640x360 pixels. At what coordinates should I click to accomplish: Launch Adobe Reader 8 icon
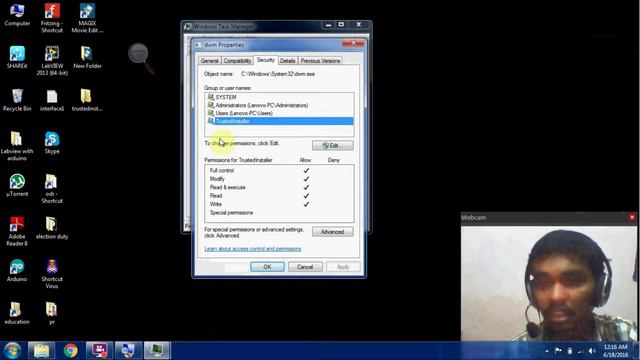[17, 231]
